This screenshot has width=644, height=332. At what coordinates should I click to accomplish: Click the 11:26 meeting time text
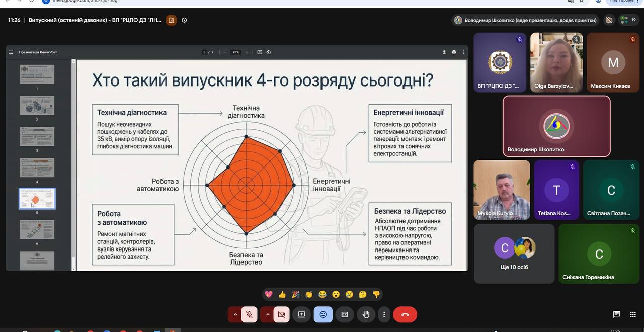click(14, 20)
